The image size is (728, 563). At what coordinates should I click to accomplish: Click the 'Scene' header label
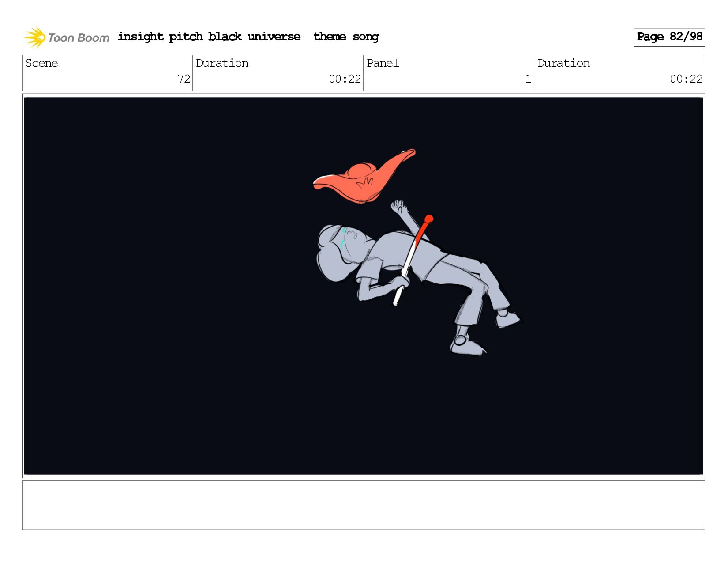pyautogui.click(x=41, y=63)
